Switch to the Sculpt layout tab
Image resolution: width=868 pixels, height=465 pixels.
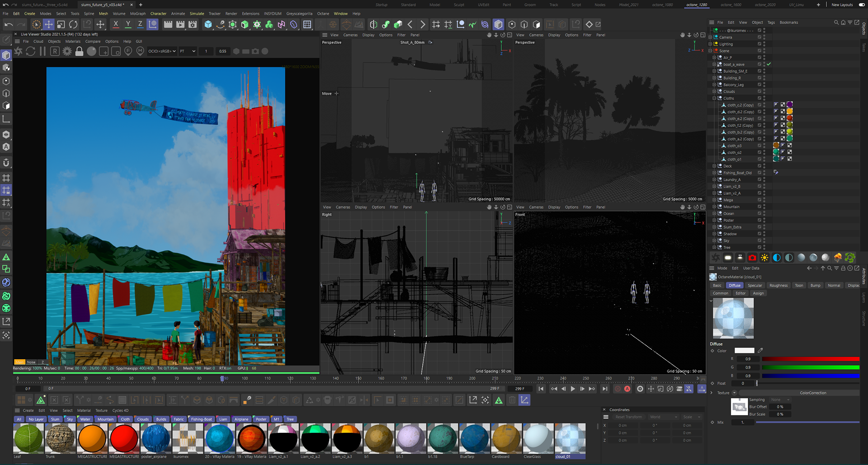pos(459,5)
